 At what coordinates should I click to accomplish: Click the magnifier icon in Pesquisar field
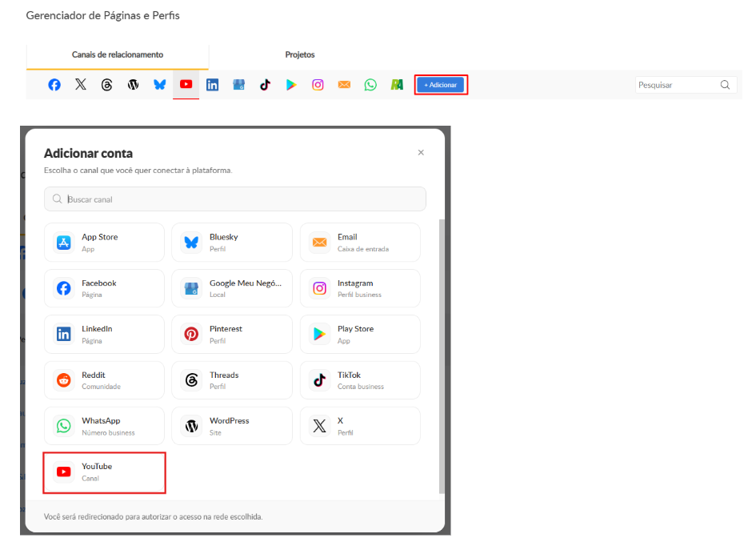point(725,85)
